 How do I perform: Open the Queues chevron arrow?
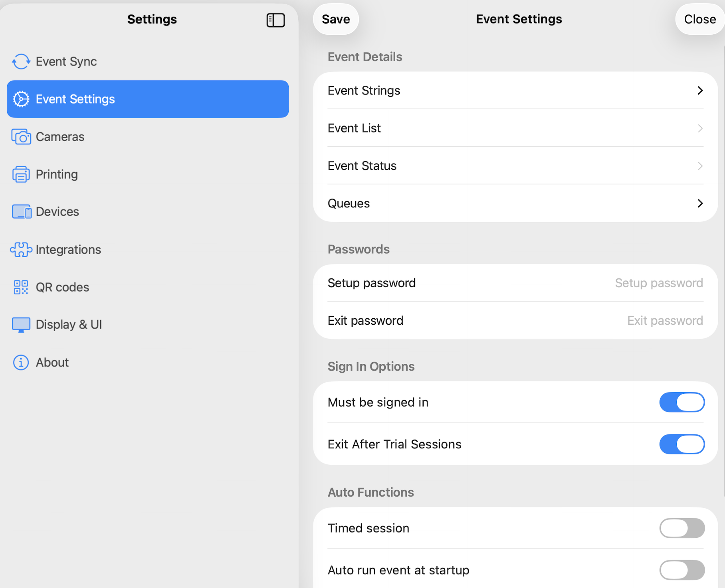point(700,203)
